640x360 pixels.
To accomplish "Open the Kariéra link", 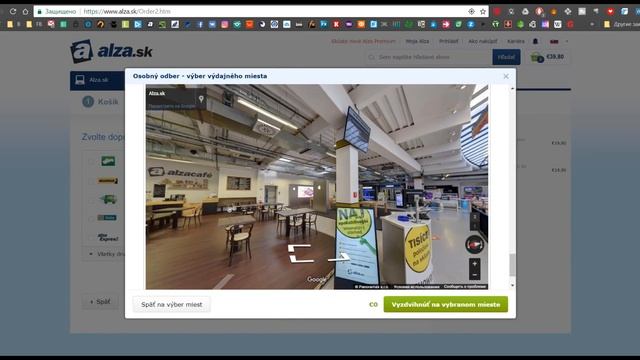I will pos(516,41).
